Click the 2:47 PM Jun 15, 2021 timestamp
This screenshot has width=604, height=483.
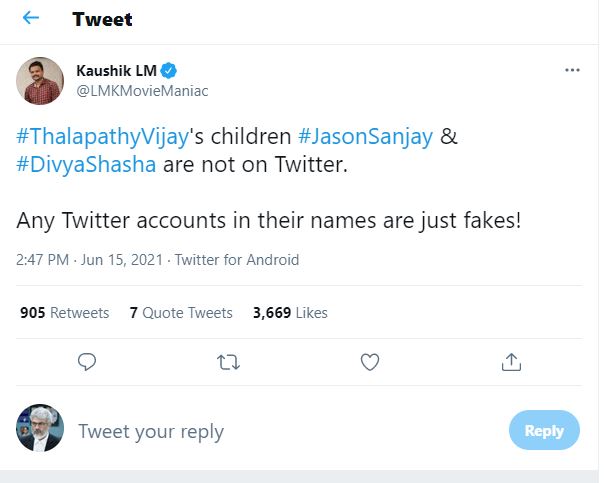coord(90,260)
